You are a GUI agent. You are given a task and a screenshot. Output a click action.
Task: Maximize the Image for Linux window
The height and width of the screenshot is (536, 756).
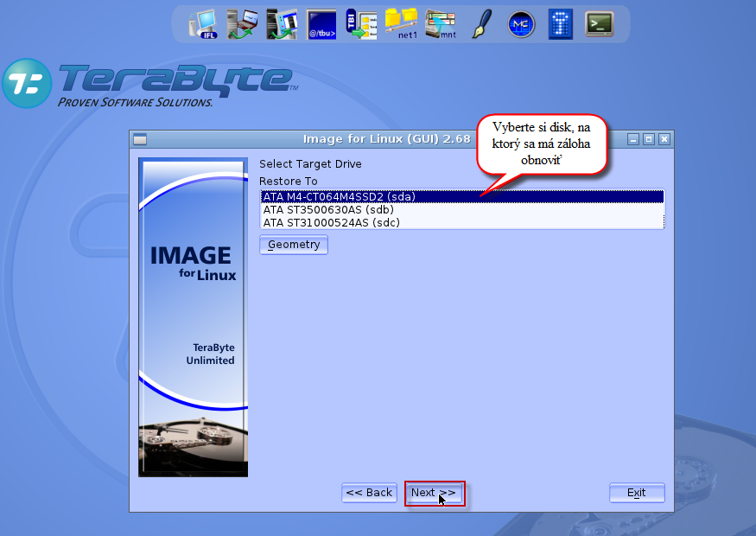tap(649, 139)
